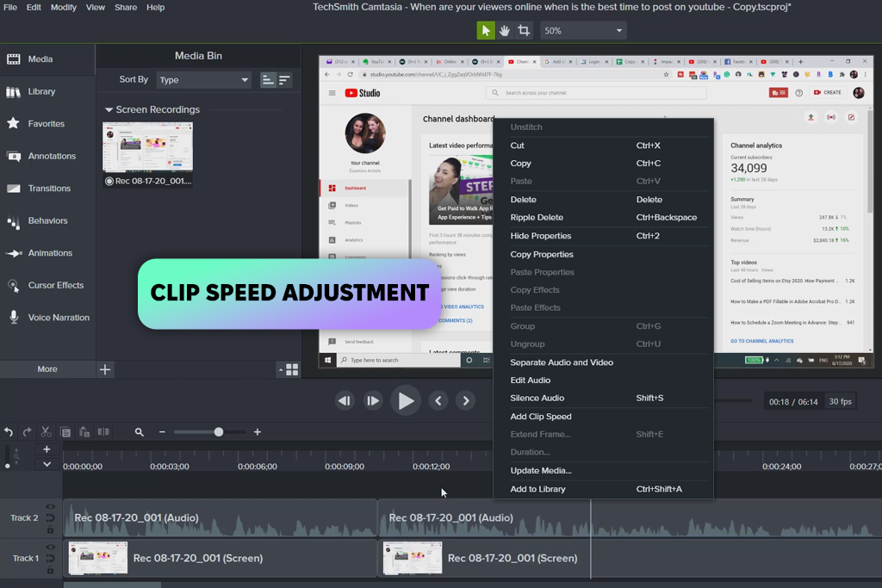Image resolution: width=882 pixels, height=588 pixels.
Task: Click CREATE button in YouTube Studio
Action: [x=828, y=93]
